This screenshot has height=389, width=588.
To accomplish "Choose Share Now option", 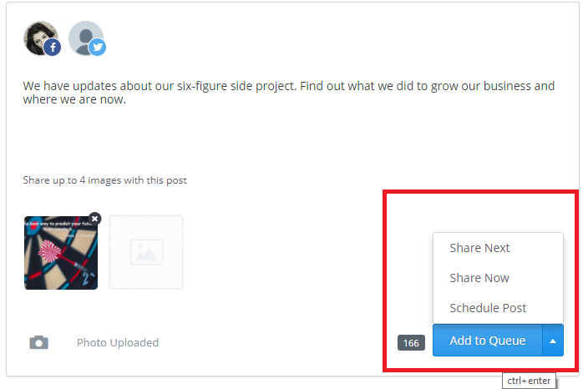I will (x=479, y=278).
